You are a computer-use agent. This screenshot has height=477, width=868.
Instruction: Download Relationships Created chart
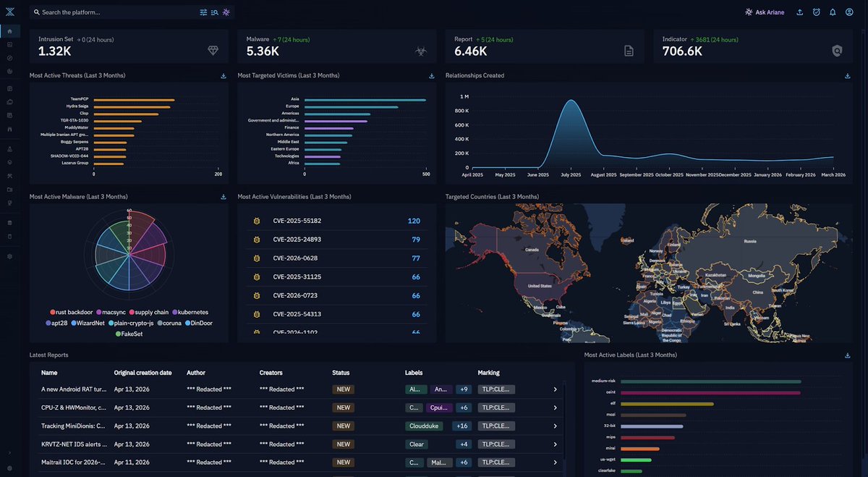point(848,76)
